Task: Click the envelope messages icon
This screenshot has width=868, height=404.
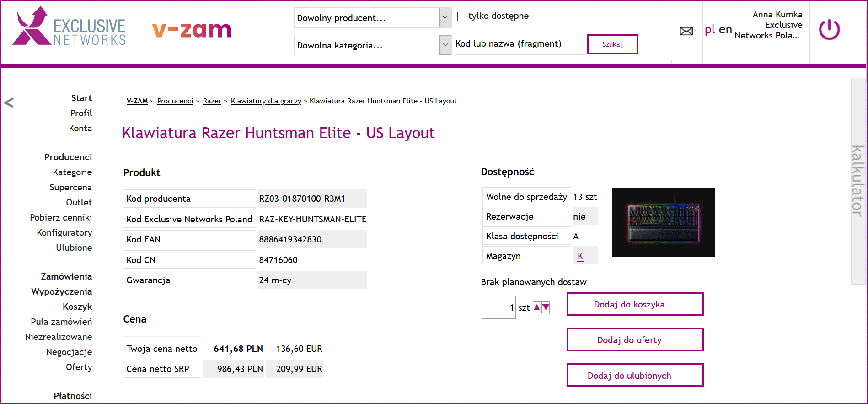Action: (686, 31)
